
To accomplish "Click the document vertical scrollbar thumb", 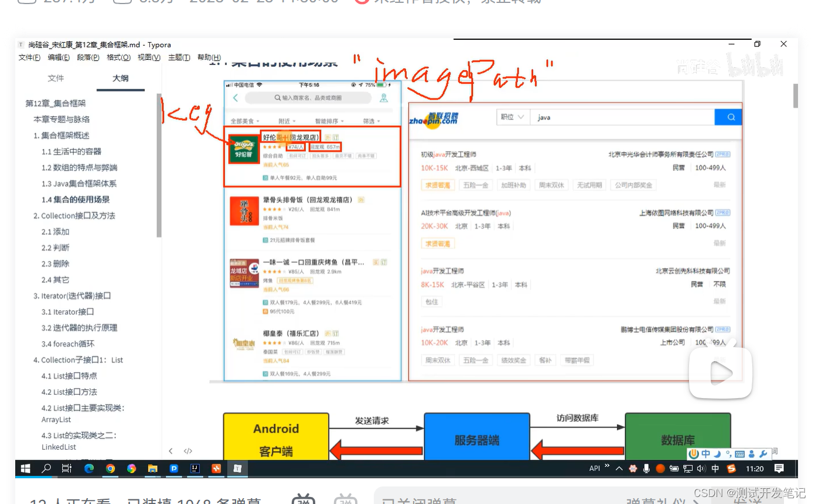I will pos(795,95).
